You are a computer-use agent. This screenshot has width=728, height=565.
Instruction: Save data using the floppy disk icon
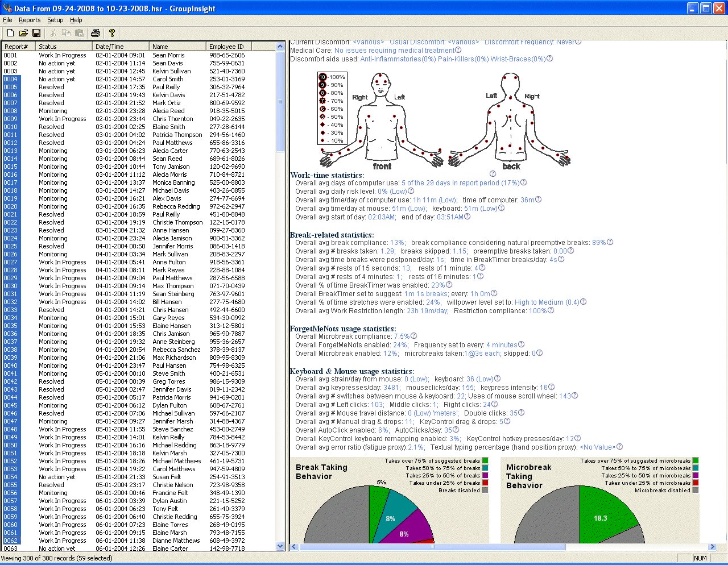coord(36,34)
